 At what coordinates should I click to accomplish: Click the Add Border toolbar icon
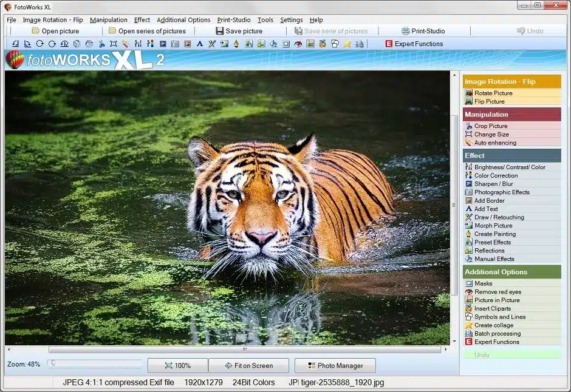coord(188,44)
